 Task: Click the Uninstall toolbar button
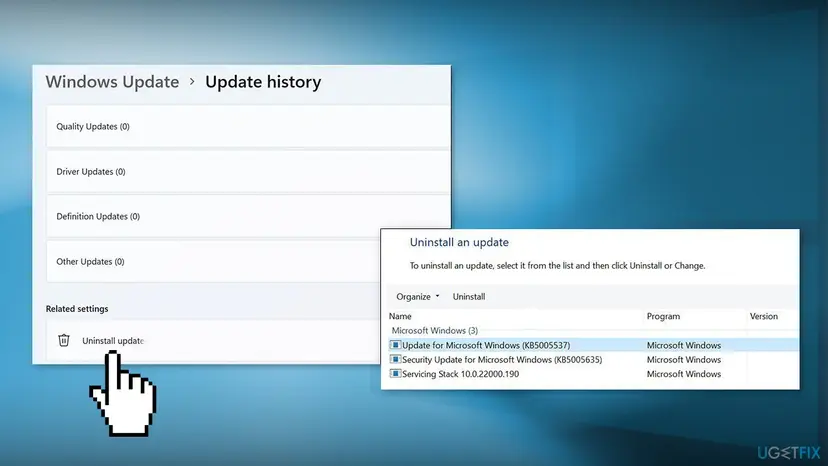coord(469,296)
